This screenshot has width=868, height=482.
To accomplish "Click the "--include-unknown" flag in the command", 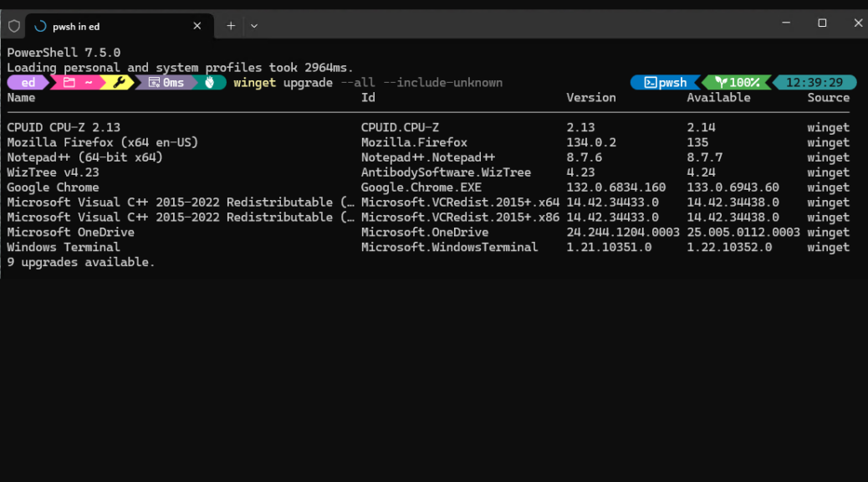I will (443, 83).
